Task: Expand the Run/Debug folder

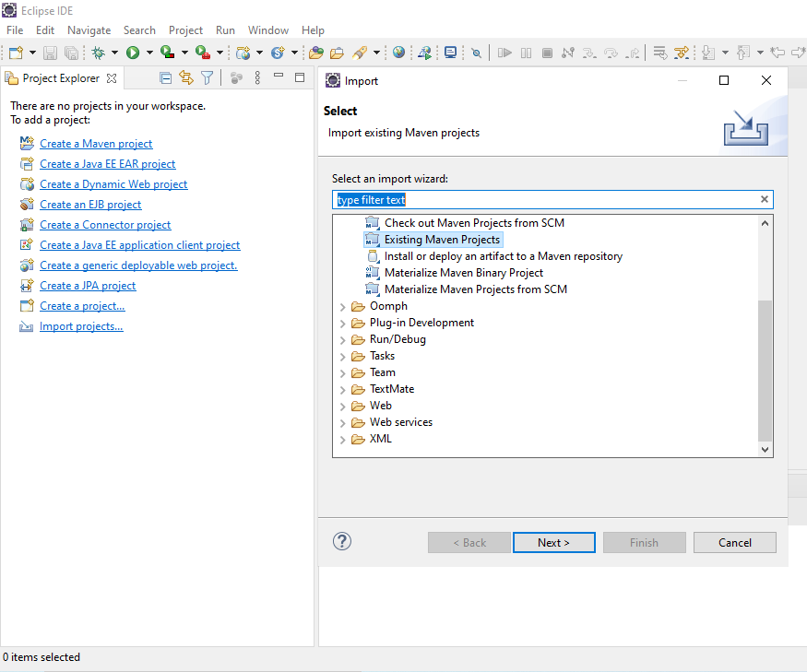Action: click(343, 340)
